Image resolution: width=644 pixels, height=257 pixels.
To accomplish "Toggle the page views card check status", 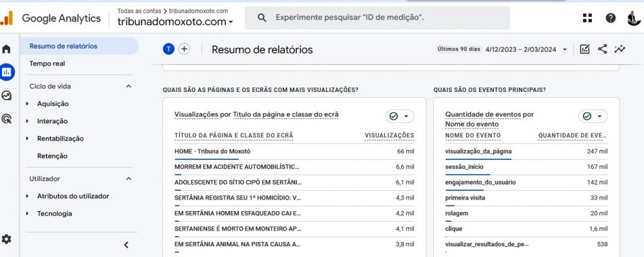I will [x=400, y=116].
